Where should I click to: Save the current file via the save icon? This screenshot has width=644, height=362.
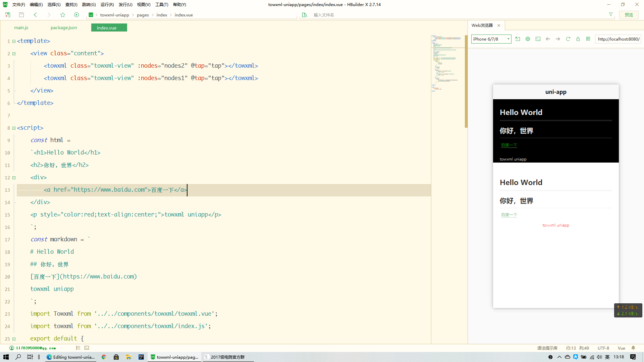click(21, 15)
